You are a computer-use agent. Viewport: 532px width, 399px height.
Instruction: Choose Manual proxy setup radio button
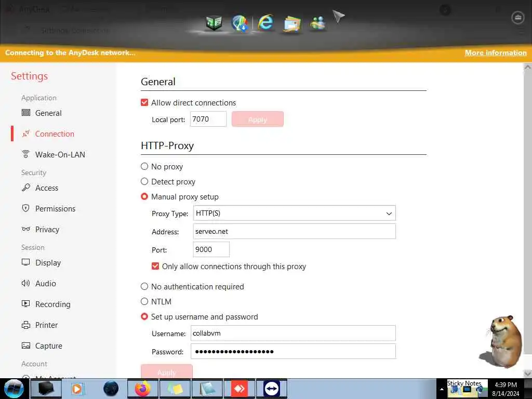pos(144,196)
